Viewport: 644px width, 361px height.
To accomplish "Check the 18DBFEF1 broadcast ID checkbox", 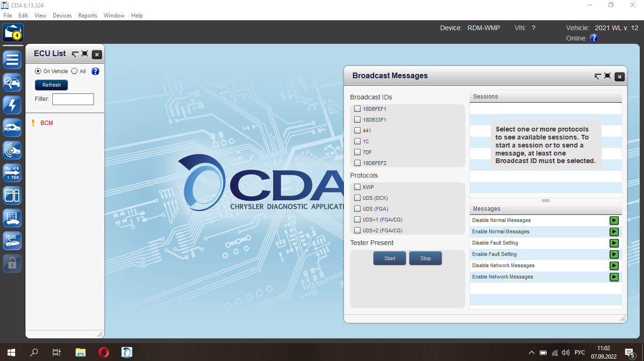I will [357, 109].
